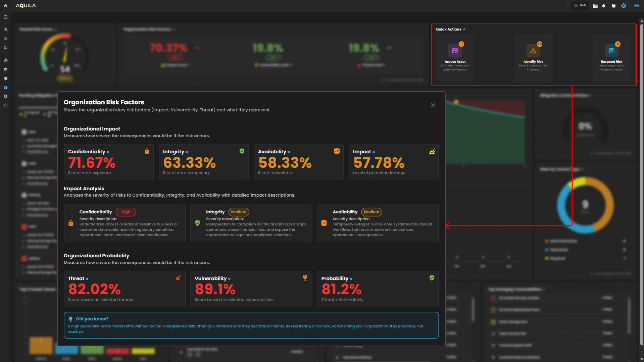
Task: Click the Threat 82.02% score card
Action: click(x=125, y=289)
